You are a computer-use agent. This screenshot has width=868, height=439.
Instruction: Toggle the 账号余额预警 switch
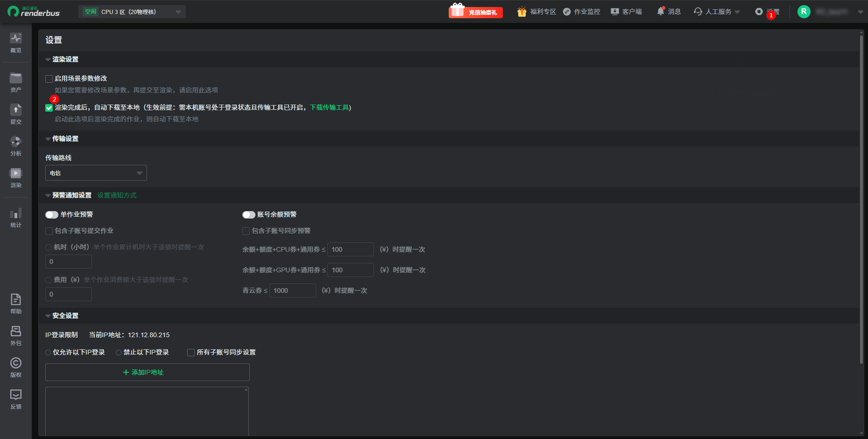click(x=249, y=215)
